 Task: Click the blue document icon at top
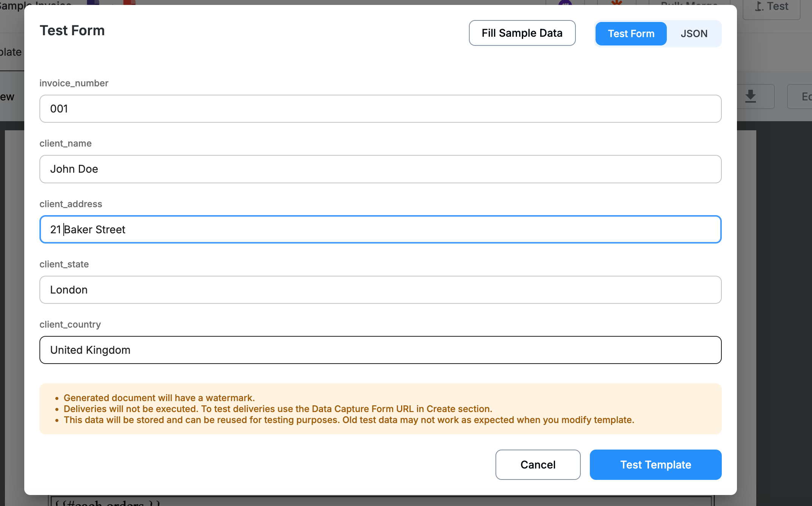point(93,2)
